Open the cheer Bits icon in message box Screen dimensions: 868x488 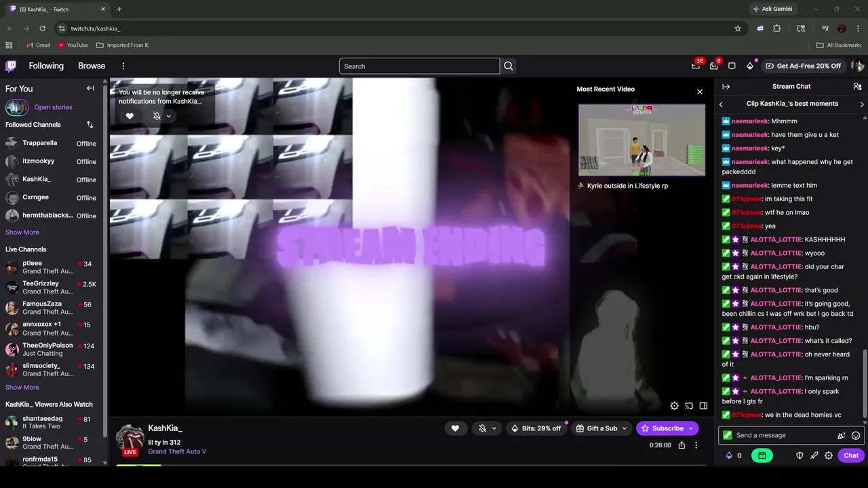pos(842,436)
